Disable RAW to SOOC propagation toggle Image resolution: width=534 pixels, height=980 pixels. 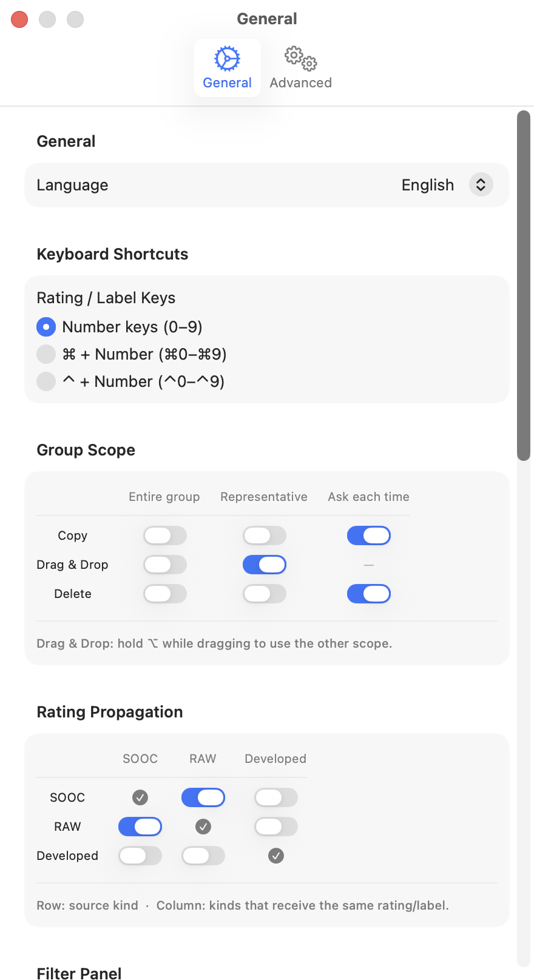pyautogui.click(x=140, y=827)
